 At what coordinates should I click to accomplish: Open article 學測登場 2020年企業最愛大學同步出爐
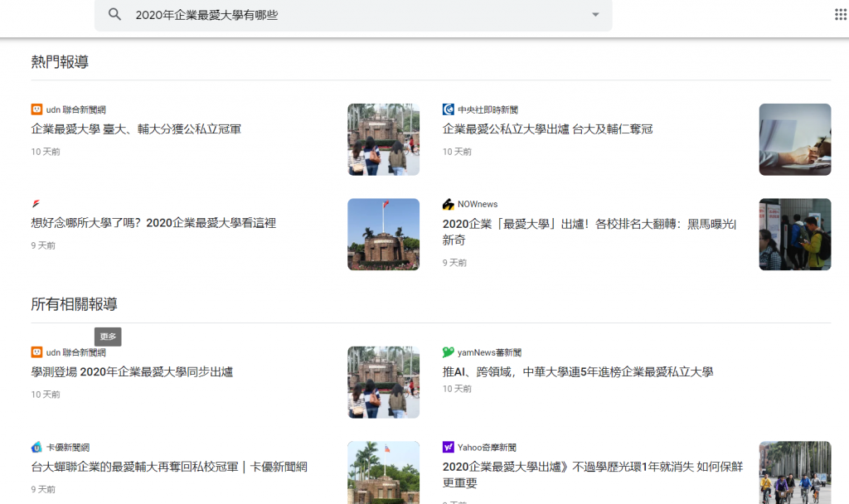click(132, 371)
